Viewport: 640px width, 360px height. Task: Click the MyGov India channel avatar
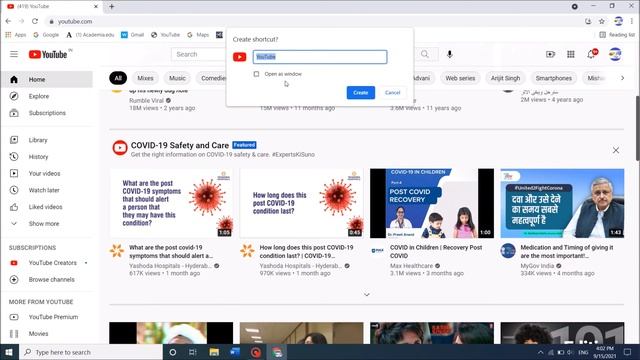pos(508,251)
